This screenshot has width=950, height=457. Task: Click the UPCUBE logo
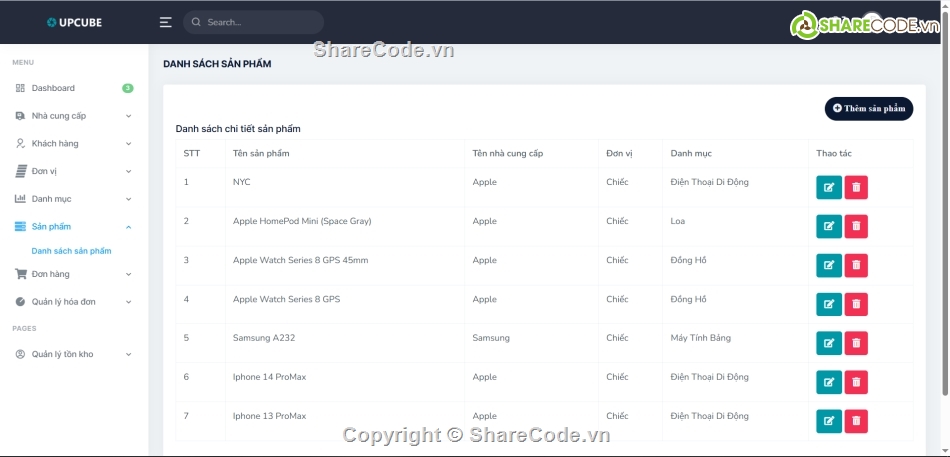[75, 22]
